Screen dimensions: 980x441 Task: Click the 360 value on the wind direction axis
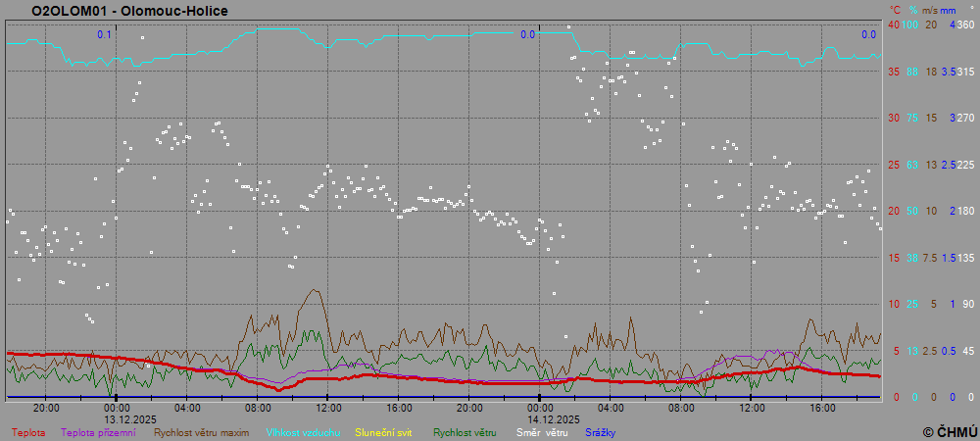pyautogui.click(x=965, y=24)
